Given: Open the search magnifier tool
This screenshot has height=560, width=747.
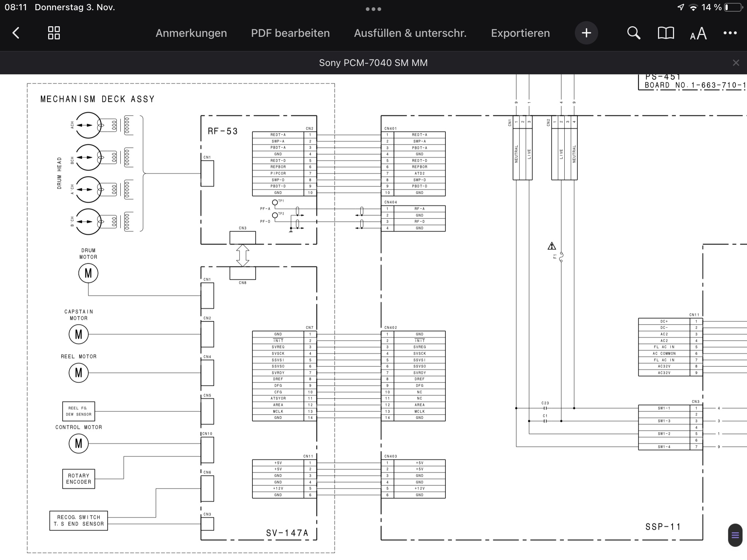Looking at the screenshot, I should pyautogui.click(x=634, y=33).
